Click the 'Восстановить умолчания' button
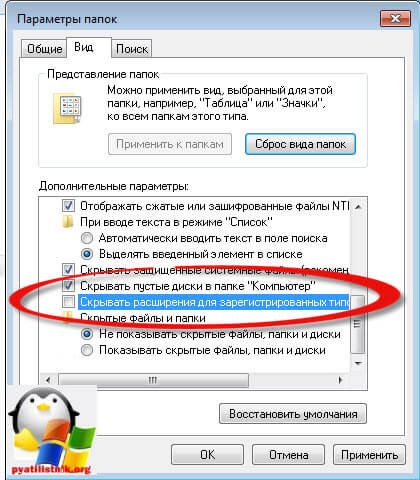The image size is (420, 480). tap(293, 414)
